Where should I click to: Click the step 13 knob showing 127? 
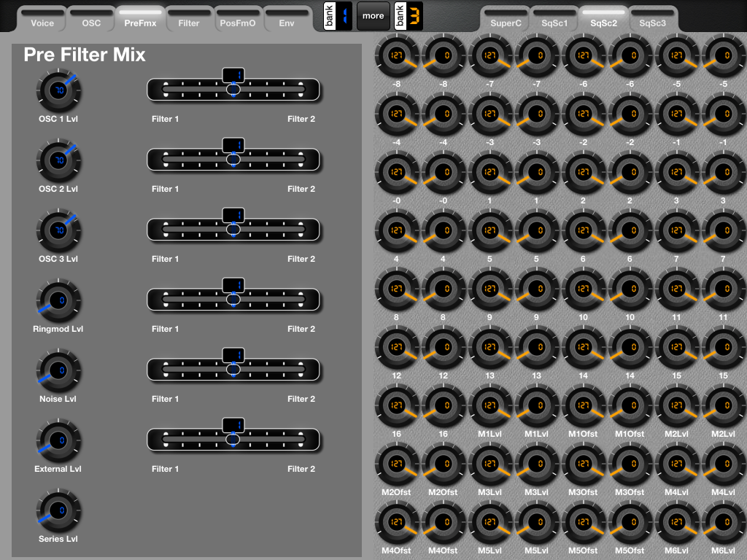click(x=489, y=347)
